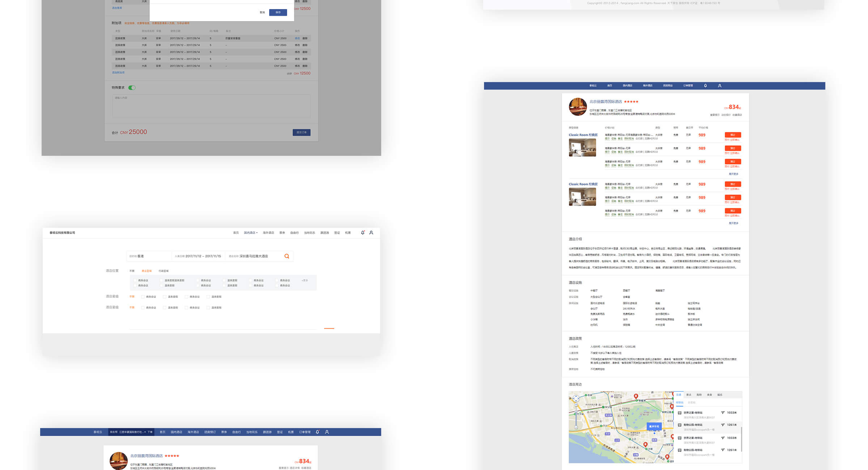The width and height of the screenshot is (868, 470).
Task: Click the map pan direction control
Action: point(576,398)
